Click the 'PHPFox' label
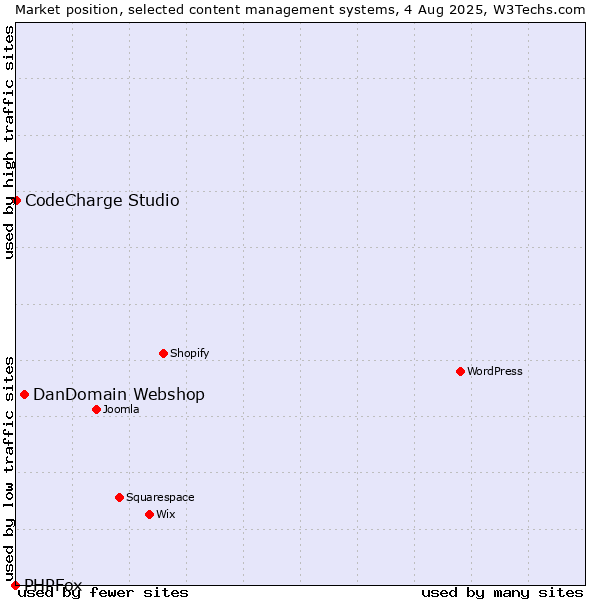The height and width of the screenshot is (600, 600). (53, 584)
